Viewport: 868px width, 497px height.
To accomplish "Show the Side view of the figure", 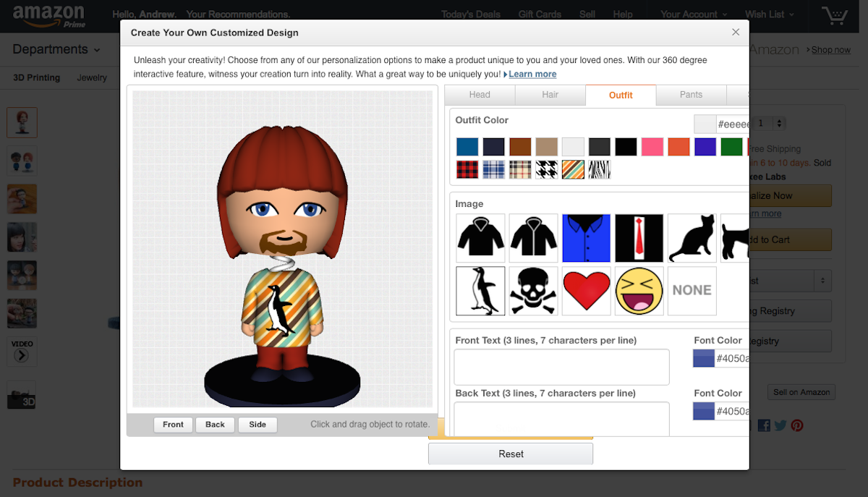I will (x=258, y=425).
